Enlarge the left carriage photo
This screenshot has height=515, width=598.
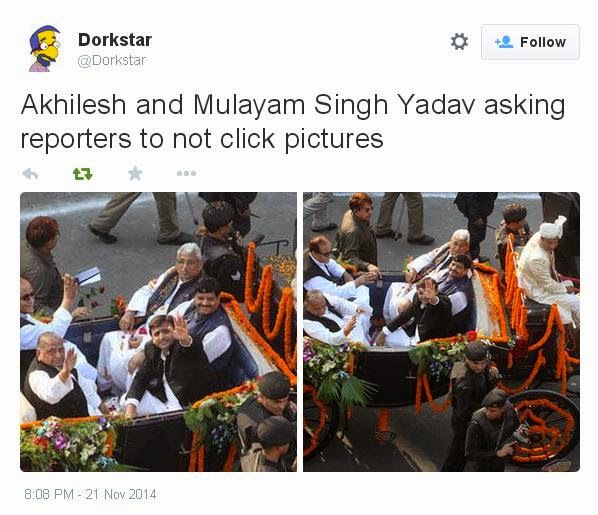(x=158, y=332)
